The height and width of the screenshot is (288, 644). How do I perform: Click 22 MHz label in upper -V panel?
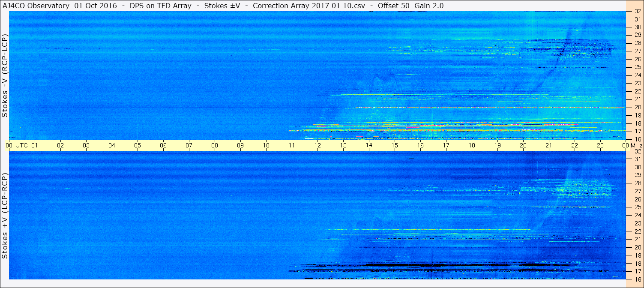[x=638, y=91]
